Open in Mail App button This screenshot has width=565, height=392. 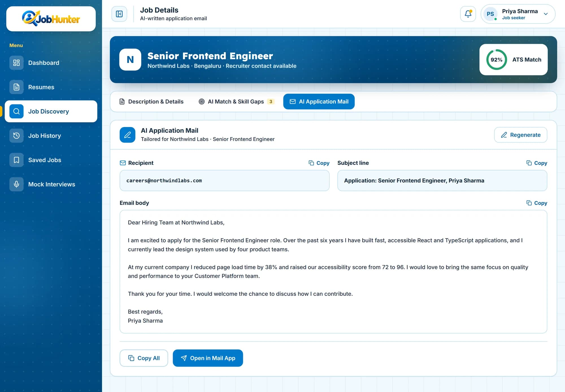click(208, 358)
